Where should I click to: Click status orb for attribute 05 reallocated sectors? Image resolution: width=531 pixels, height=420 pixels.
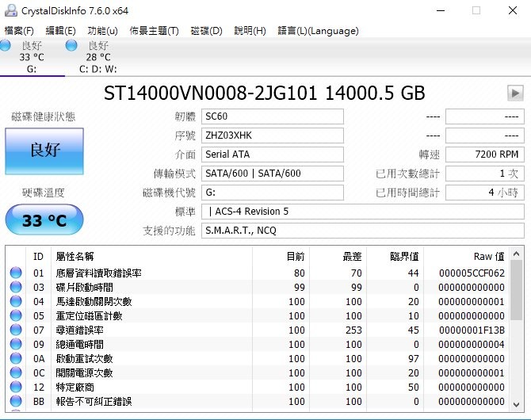(16, 316)
